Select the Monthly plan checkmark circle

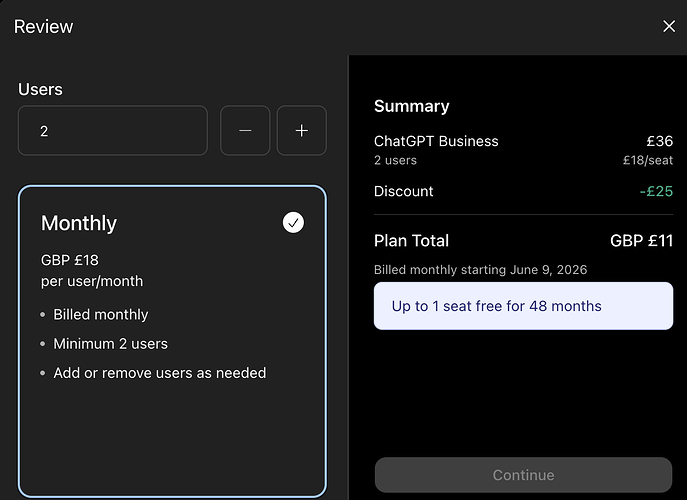(x=293, y=223)
